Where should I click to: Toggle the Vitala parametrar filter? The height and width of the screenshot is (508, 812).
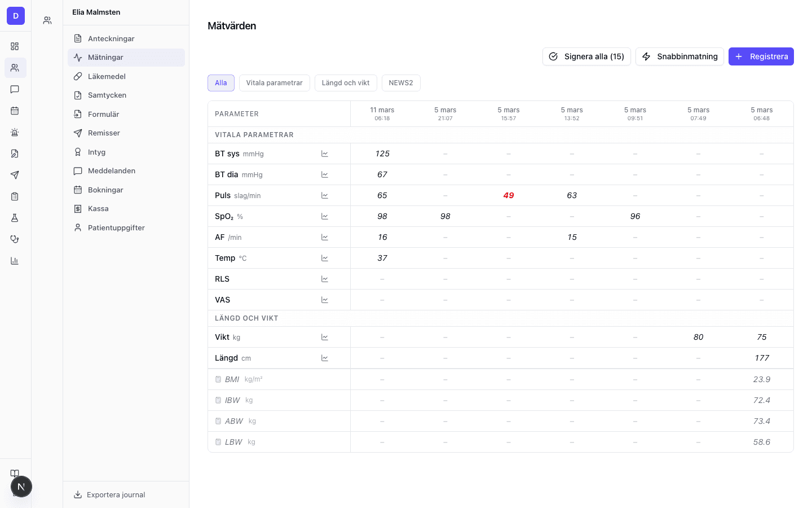[x=275, y=83]
